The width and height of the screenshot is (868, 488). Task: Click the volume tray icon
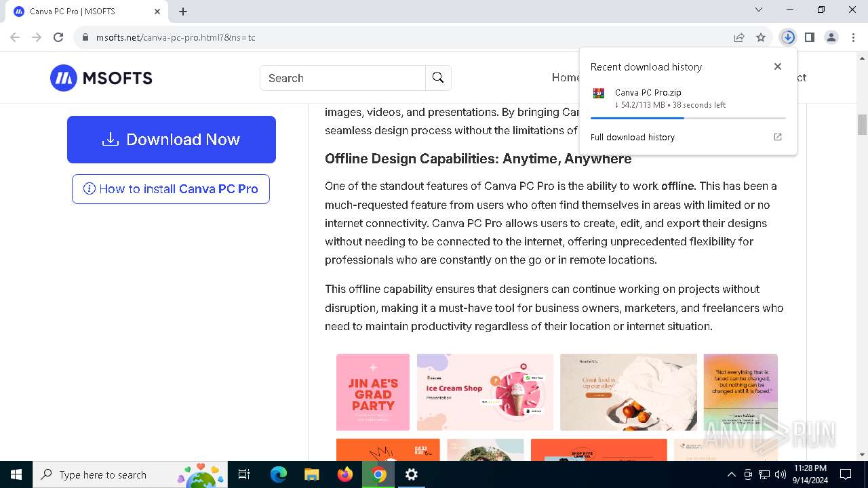(781, 474)
